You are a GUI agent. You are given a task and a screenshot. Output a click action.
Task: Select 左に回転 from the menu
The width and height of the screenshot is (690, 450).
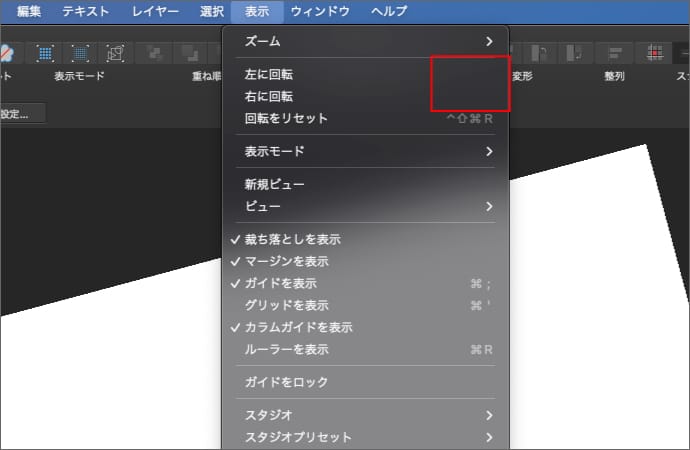coord(269,75)
